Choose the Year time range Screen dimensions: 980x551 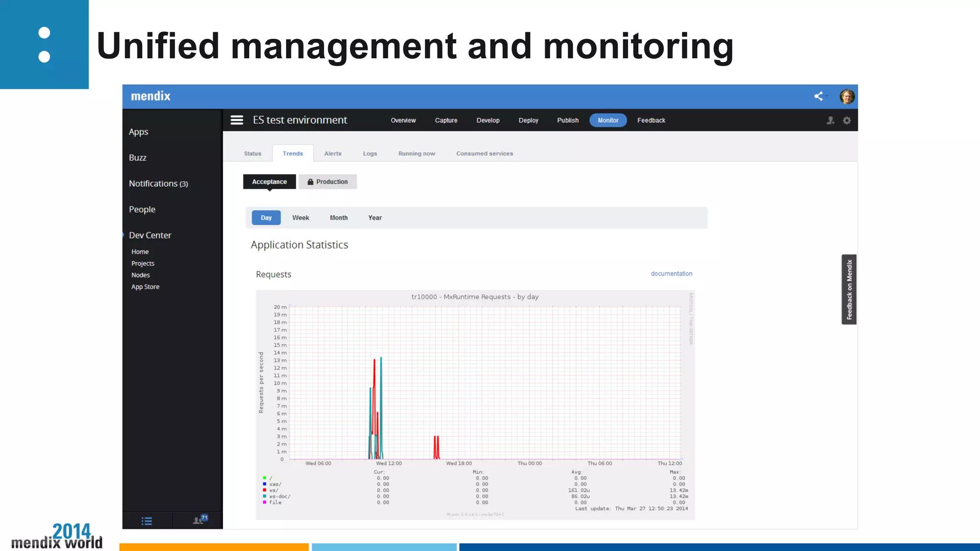(x=375, y=218)
